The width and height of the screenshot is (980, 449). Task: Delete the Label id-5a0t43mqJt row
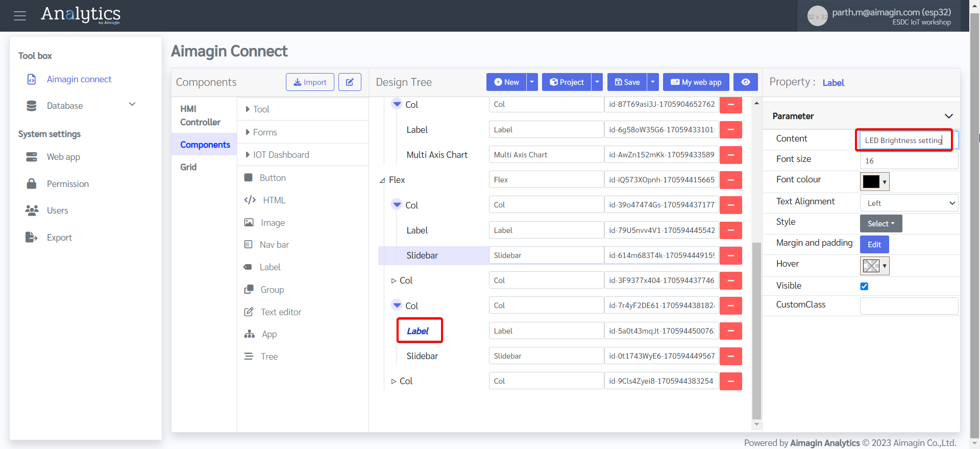[x=731, y=331]
